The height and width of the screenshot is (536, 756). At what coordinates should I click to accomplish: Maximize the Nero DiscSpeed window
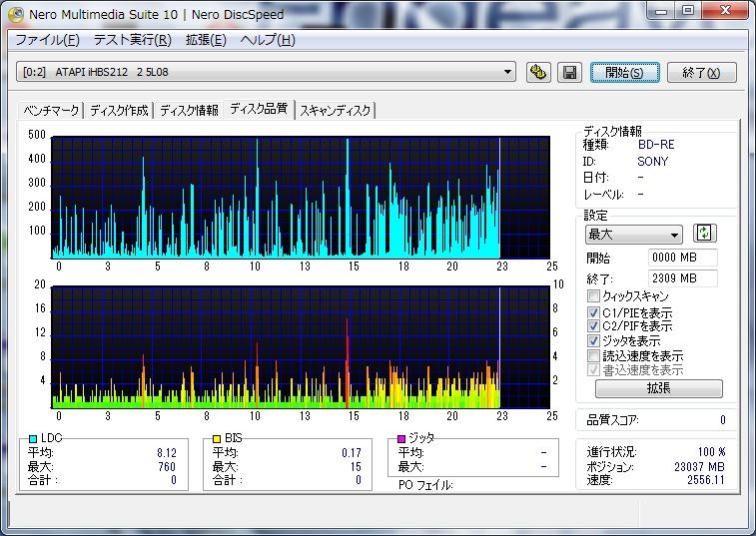688,12
